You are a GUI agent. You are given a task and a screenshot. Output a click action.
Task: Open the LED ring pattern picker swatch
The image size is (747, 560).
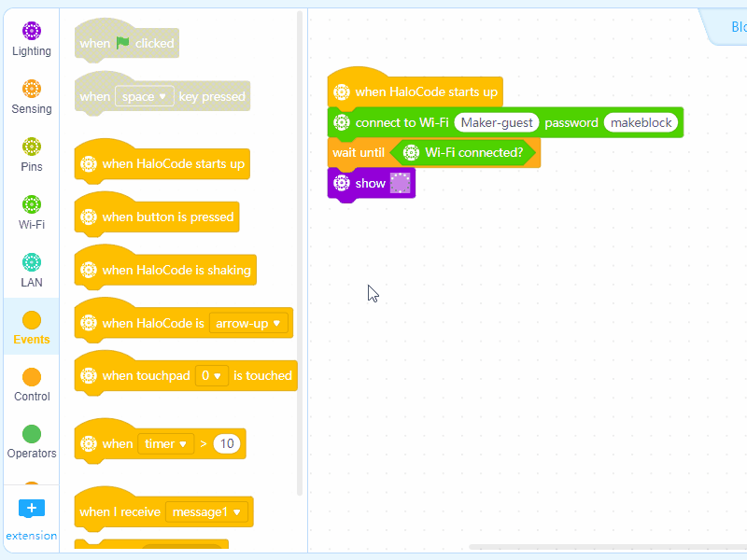(x=401, y=183)
